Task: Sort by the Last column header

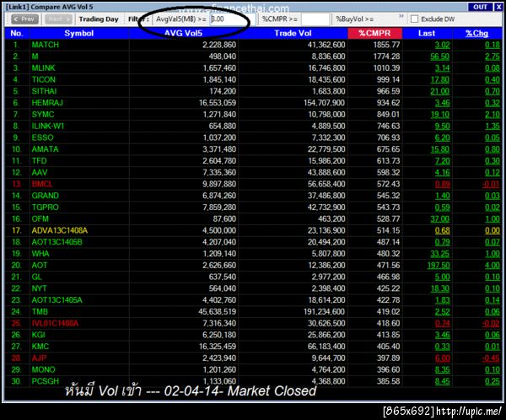Action: click(x=427, y=33)
